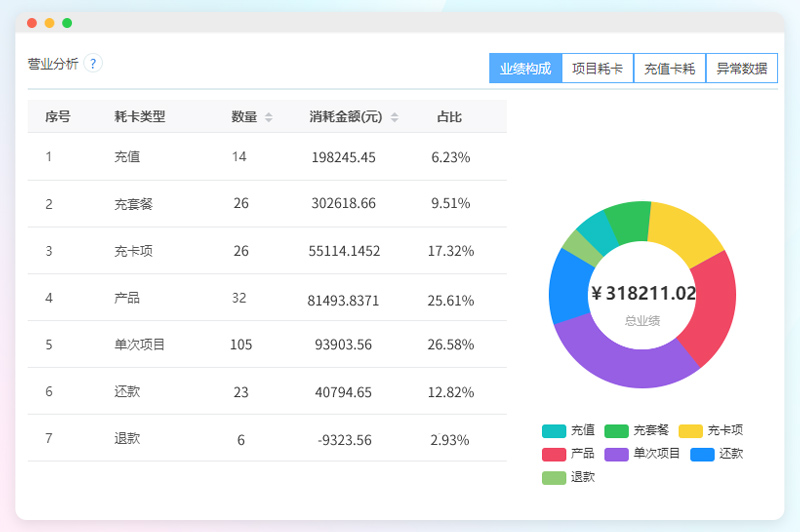Switch to 业绩构成 tab
The width and height of the screenshot is (800, 532).
click(x=525, y=69)
